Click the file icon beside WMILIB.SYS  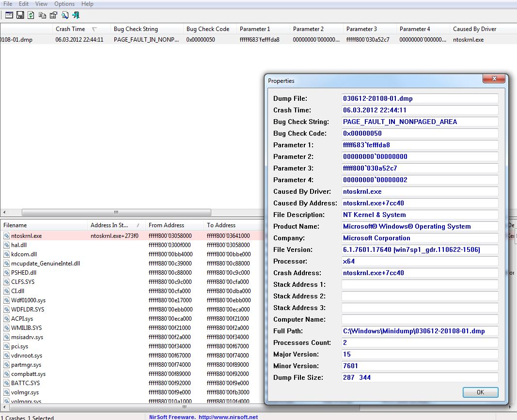pos(6,328)
